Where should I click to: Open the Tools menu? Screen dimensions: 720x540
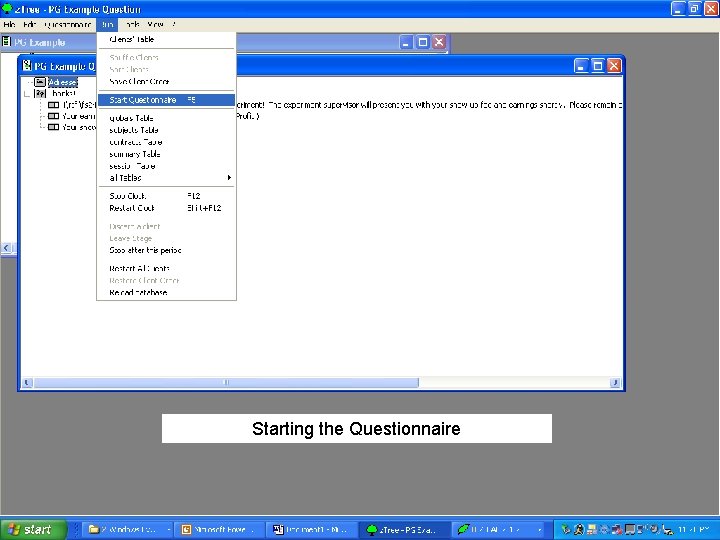[132, 24]
